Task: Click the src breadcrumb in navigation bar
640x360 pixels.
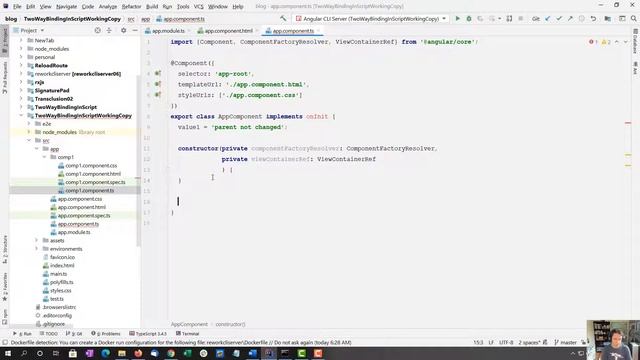Action: (131, 19)
